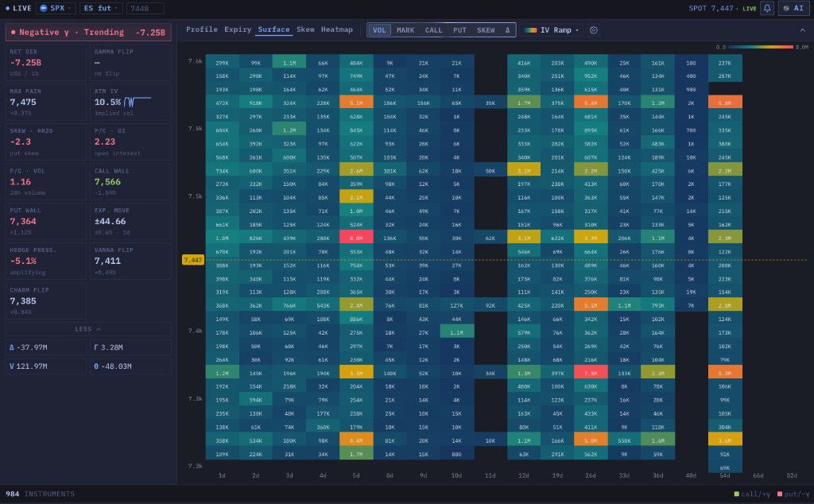Screen dimensions: 814x504
Task: Click the SKEW RR25 -2.3 card
Action: (x=46, y=142)
